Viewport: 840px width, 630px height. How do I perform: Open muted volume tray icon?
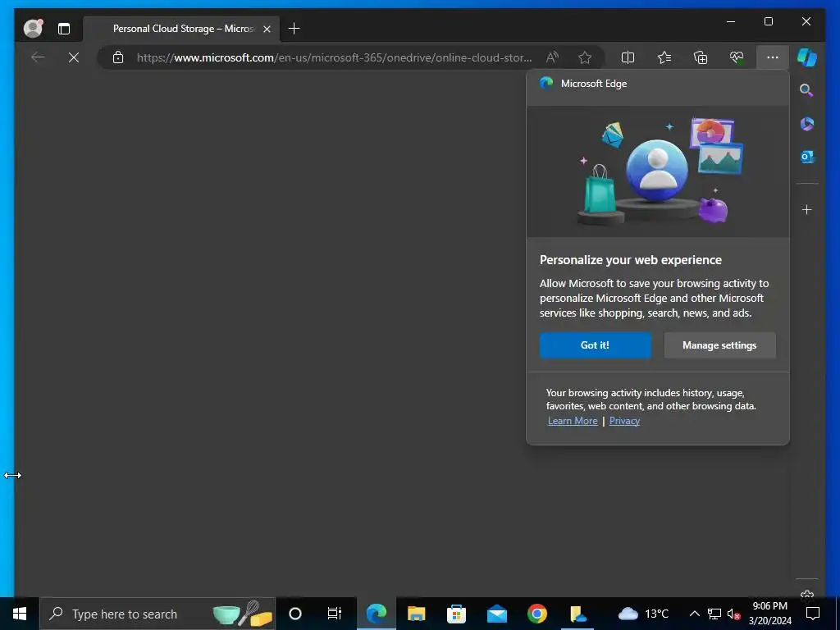[733, 614]
